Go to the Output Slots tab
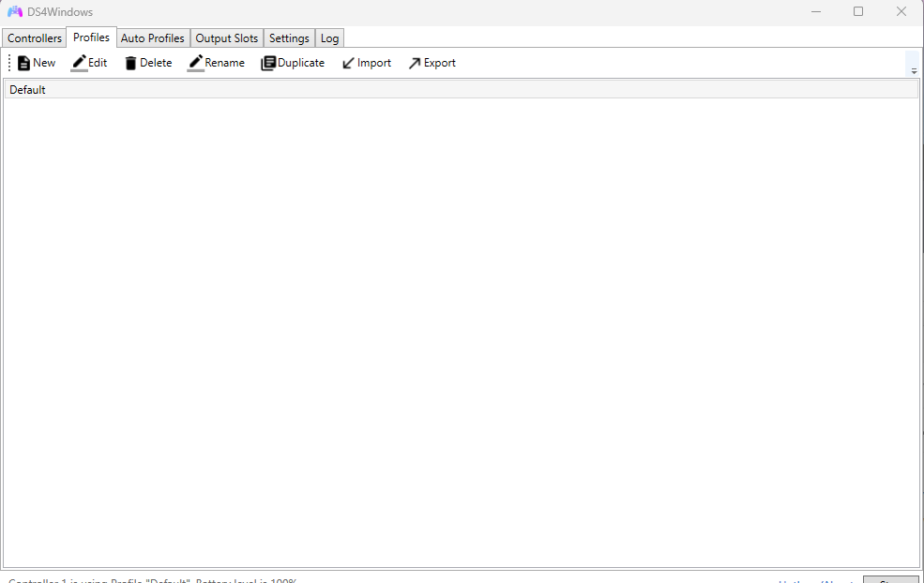Viewport: 924px width, 583px height. pyautogui.click(x=227, y=38)
